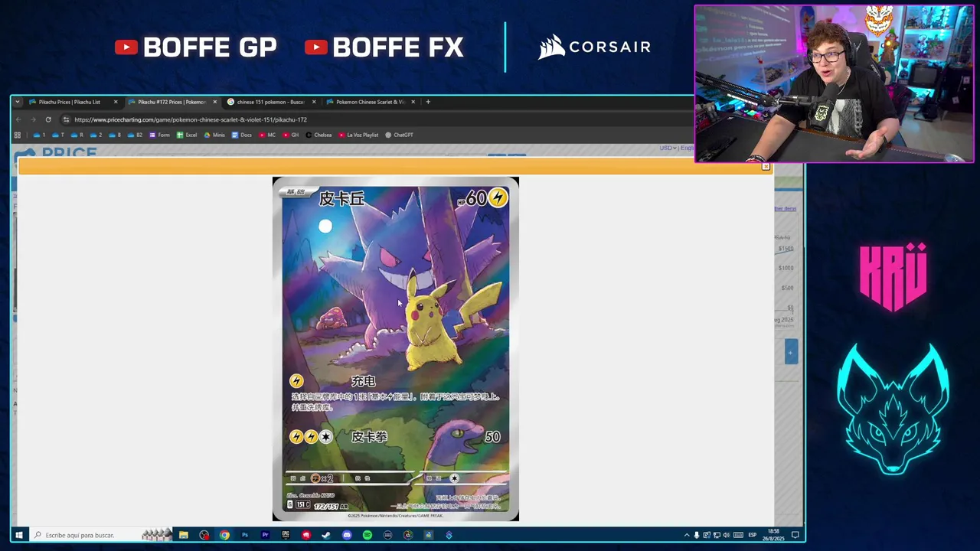Launch Photoshop from the taskbar
The height and width of the screenshot is (551, 980).
[245, 535]
